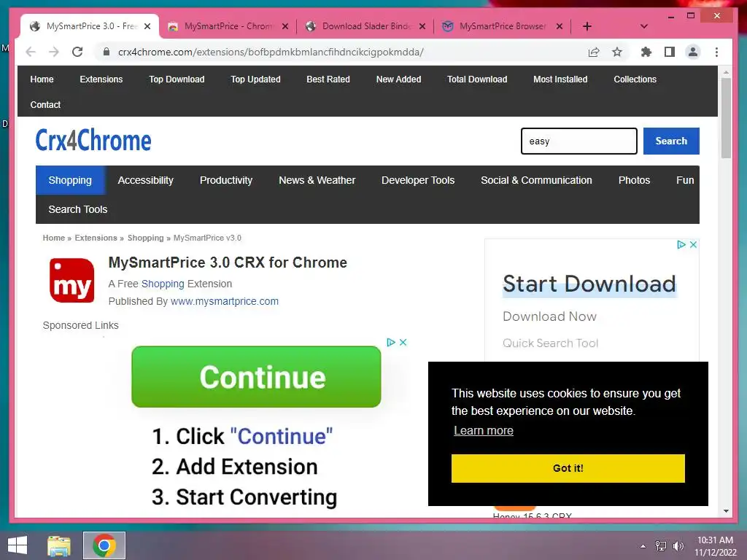Open Chrome's three-dot menu
The height and width of the screenshot is (560, 747).
716,52
